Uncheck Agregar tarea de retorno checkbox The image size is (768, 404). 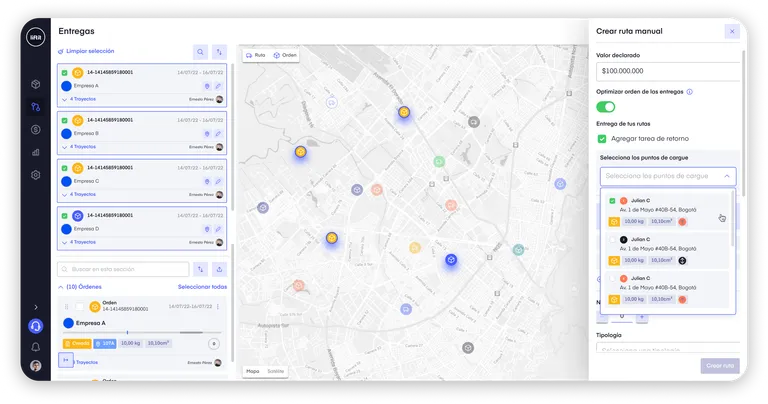tap(602, 138)
